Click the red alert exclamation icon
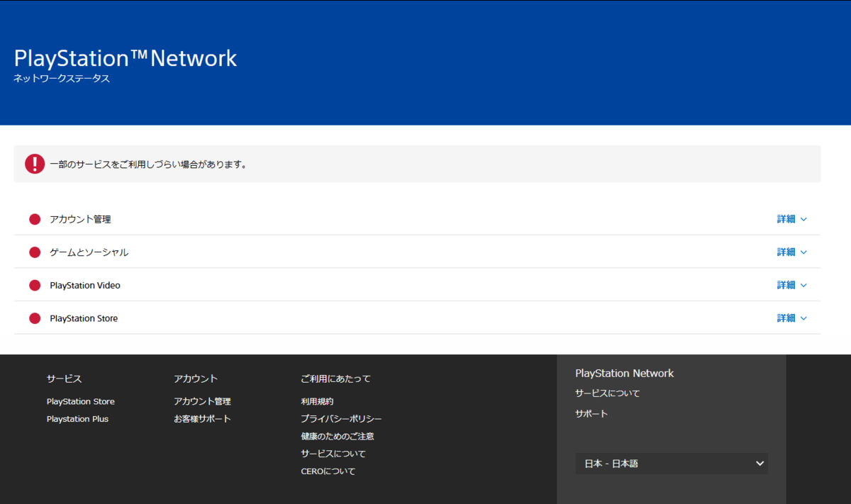This screenshot has width=851, height=504. point(35,164)
